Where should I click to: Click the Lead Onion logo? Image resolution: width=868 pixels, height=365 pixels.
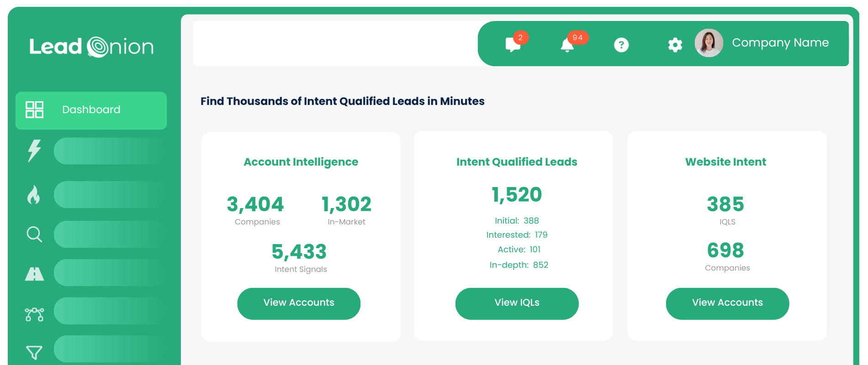tap(91, 47)
